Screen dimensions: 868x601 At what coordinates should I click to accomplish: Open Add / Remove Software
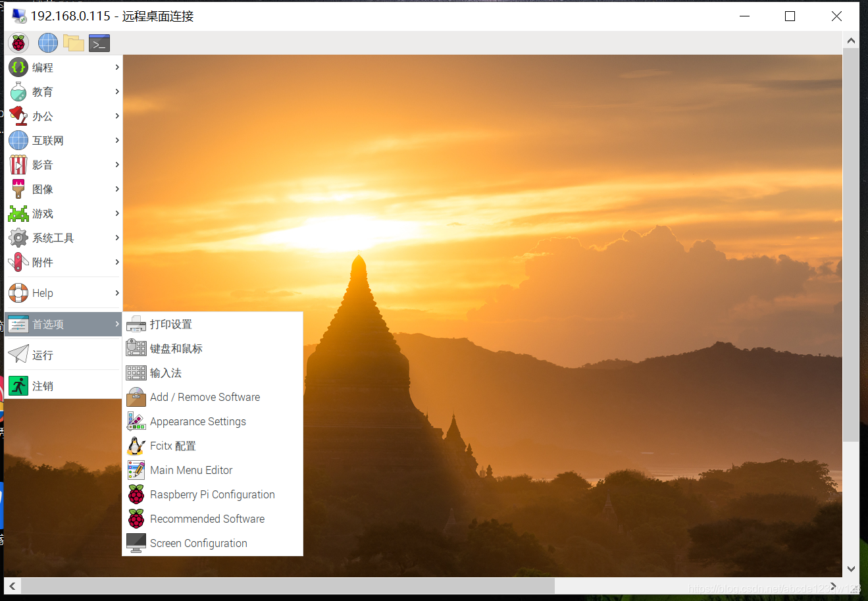click(213, 397)
